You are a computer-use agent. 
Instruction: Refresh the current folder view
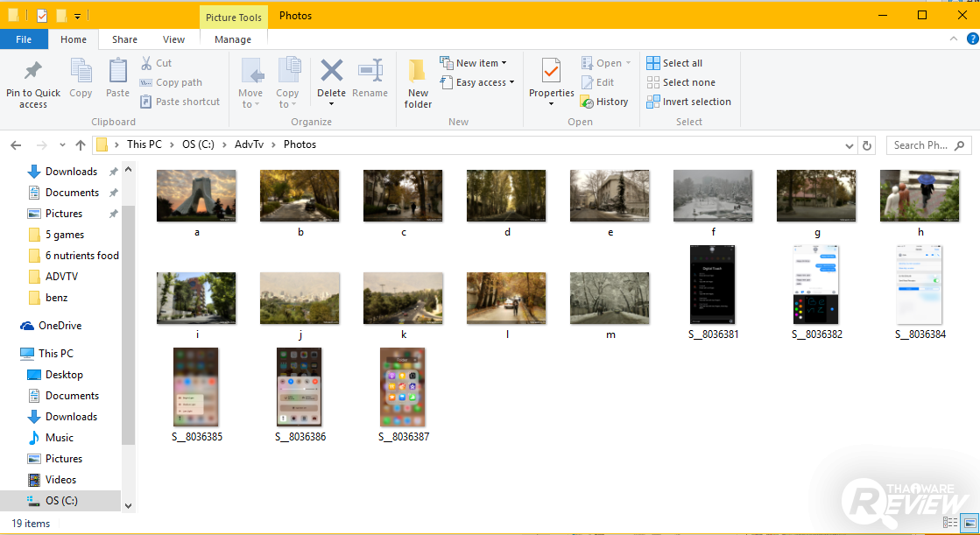pos(867,145)
